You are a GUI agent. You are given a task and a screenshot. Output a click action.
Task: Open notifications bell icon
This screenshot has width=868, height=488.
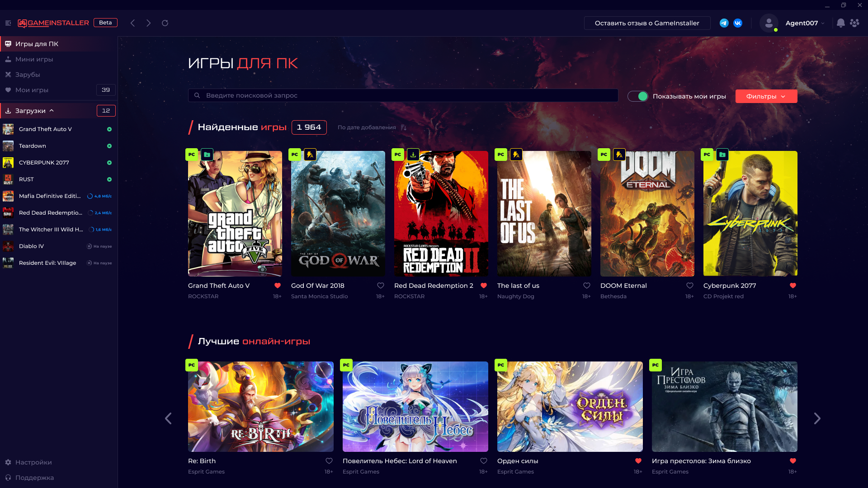point(840,23)
